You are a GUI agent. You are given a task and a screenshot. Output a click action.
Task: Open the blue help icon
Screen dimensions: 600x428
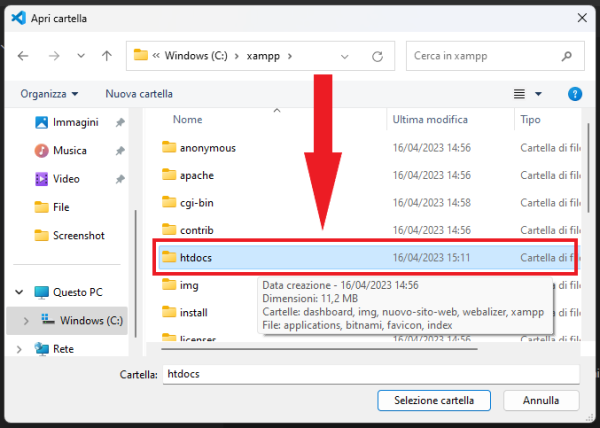[575, 94]
